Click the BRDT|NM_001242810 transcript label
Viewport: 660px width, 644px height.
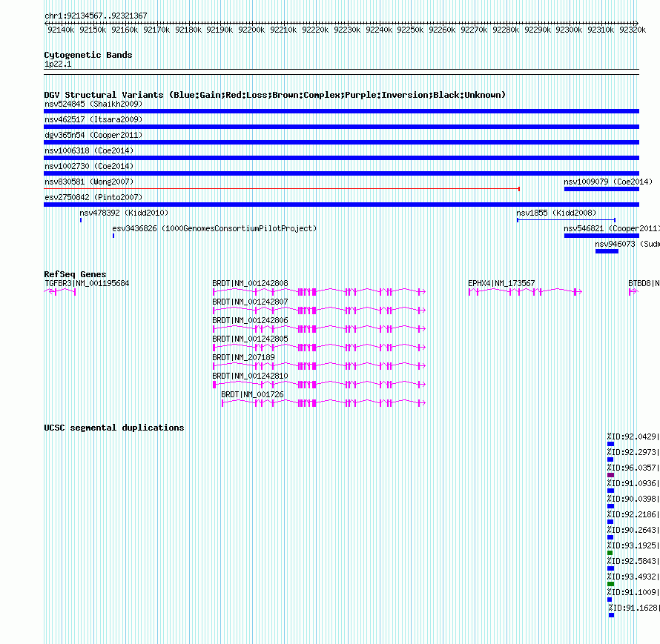click(250, 376)
